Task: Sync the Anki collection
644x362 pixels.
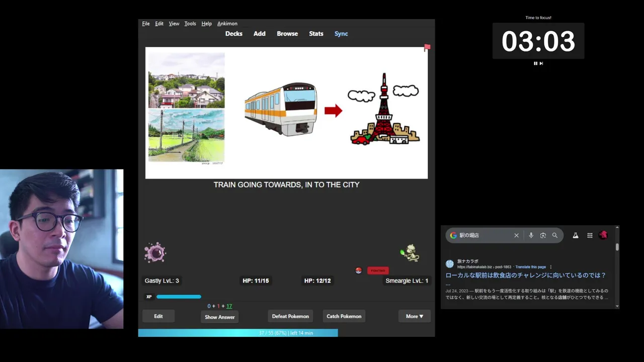Action: [x=341, y=34]
